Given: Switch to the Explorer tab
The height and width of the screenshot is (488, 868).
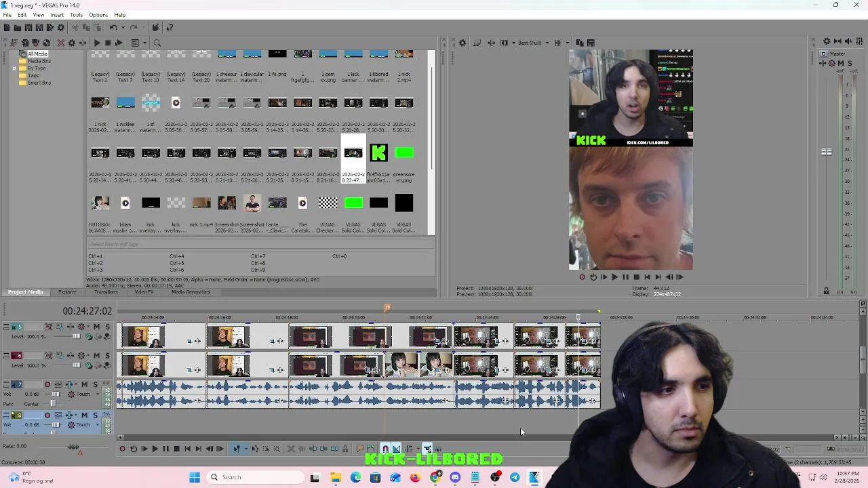Looking at the screenshot, I should coord(67,292).
